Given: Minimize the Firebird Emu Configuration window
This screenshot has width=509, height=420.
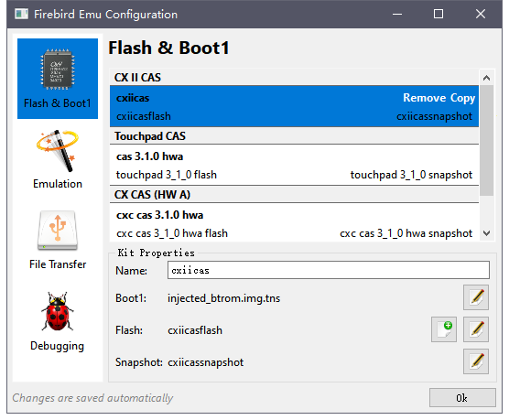Looking at the screenshot, I should pos(397,15).
